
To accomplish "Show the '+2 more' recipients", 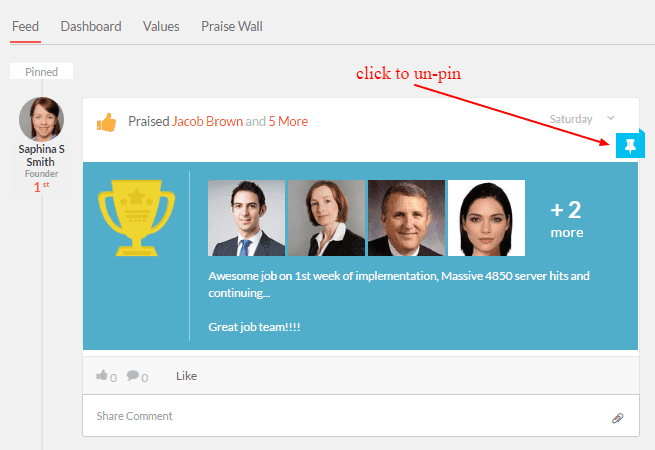I will [x=566, y=219].
